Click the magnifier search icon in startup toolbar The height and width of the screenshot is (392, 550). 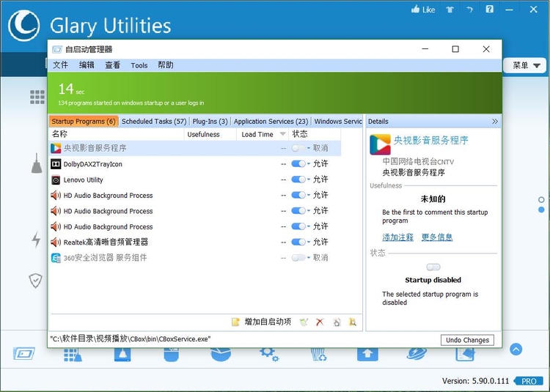[353, 322]
